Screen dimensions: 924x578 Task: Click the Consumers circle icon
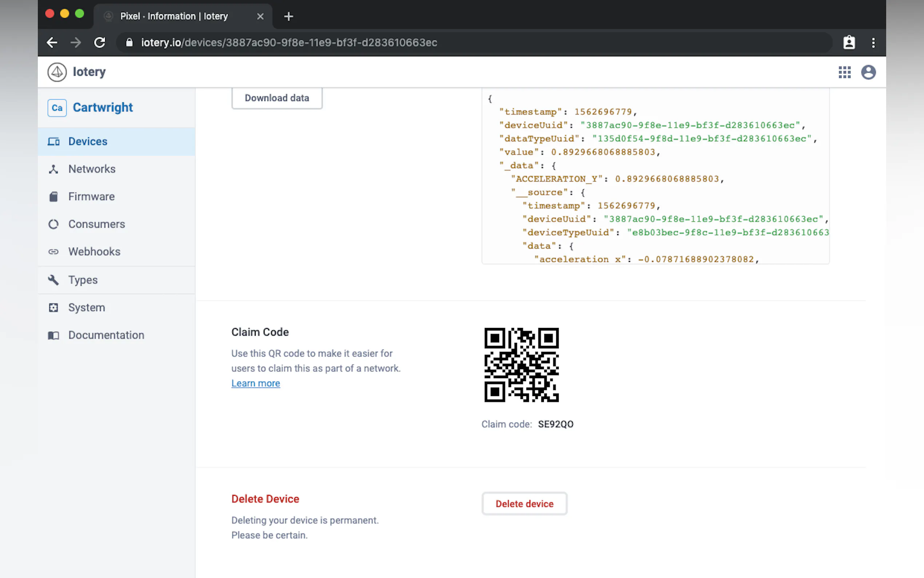pos(53,224)
